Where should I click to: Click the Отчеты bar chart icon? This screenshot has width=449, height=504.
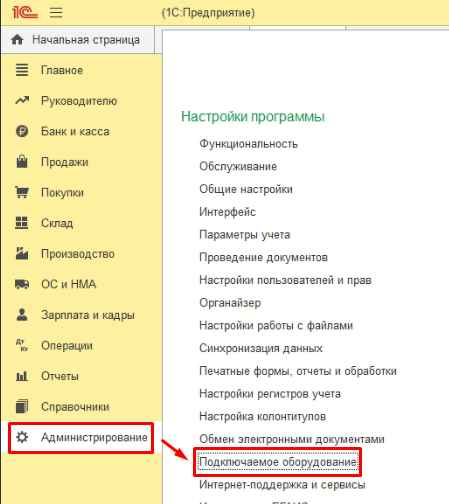22,376
